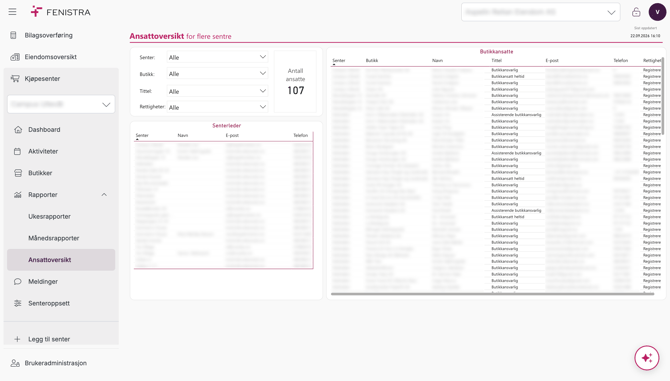Click the Aktiviteter calendar icon

[18, 151]
